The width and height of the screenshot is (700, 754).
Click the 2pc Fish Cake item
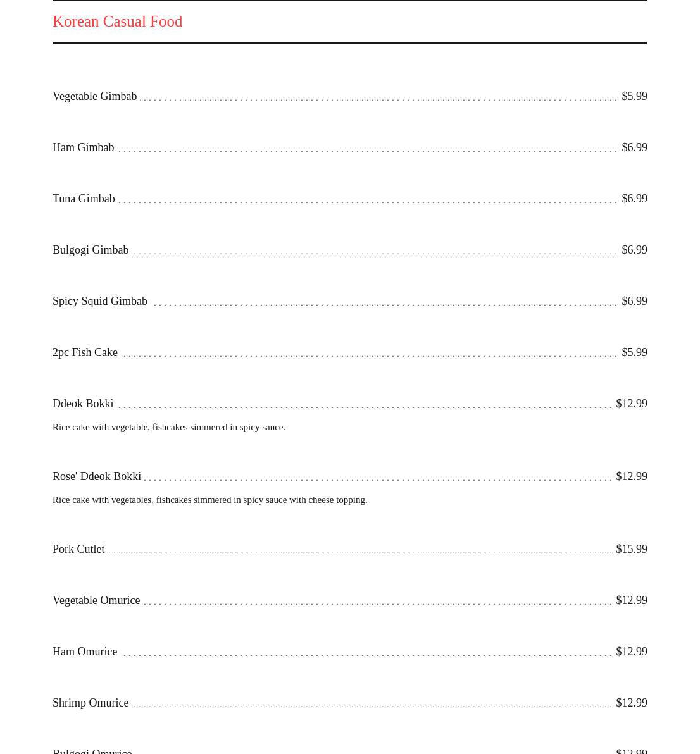85,352
